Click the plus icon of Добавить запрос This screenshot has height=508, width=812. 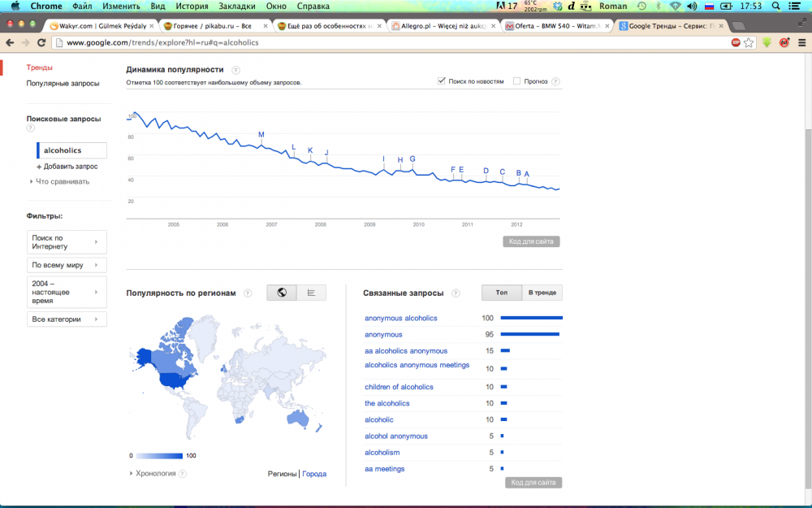39,167
